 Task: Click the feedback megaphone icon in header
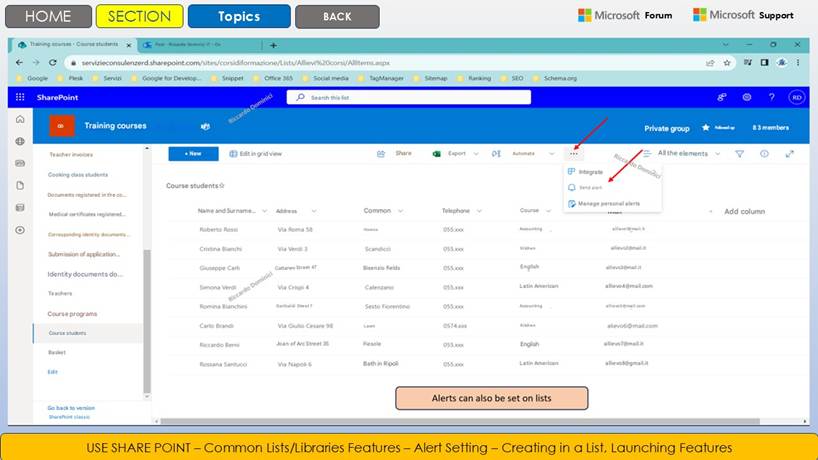click(x=721, y=97)
